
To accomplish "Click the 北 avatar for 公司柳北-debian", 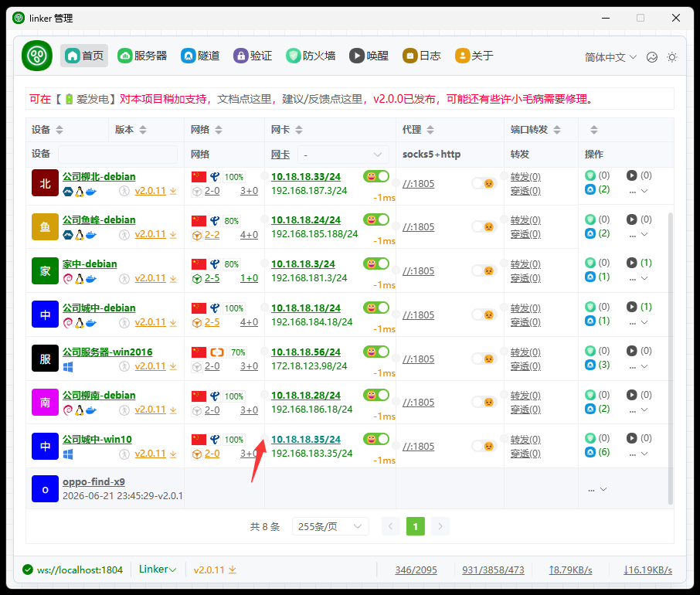I will (45, 183).
